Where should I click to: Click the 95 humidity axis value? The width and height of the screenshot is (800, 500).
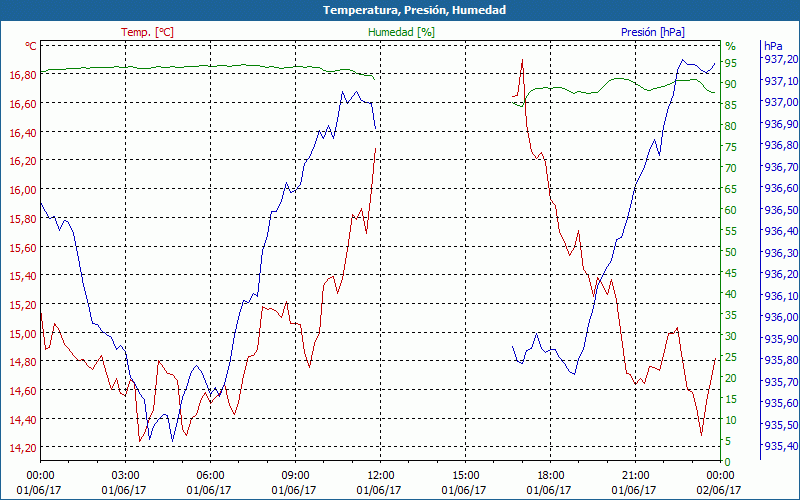(731, 63)
